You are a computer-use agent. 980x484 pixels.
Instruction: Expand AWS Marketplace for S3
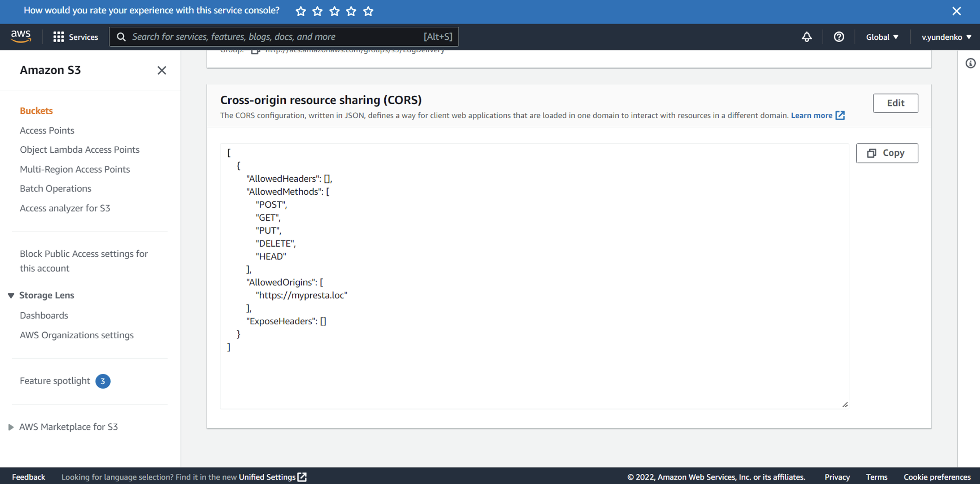11,427
